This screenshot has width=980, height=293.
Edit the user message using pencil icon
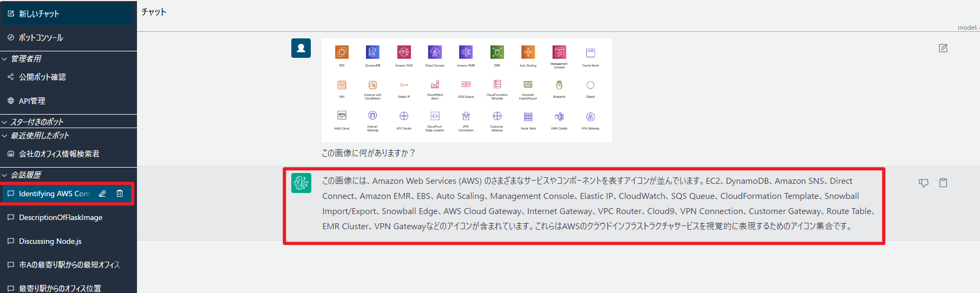click(943, 48)
